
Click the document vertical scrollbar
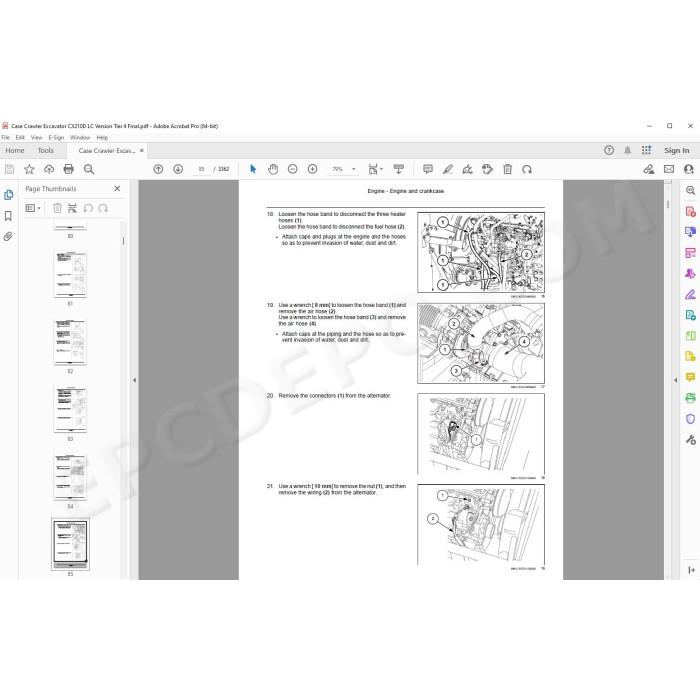[668, 204]
